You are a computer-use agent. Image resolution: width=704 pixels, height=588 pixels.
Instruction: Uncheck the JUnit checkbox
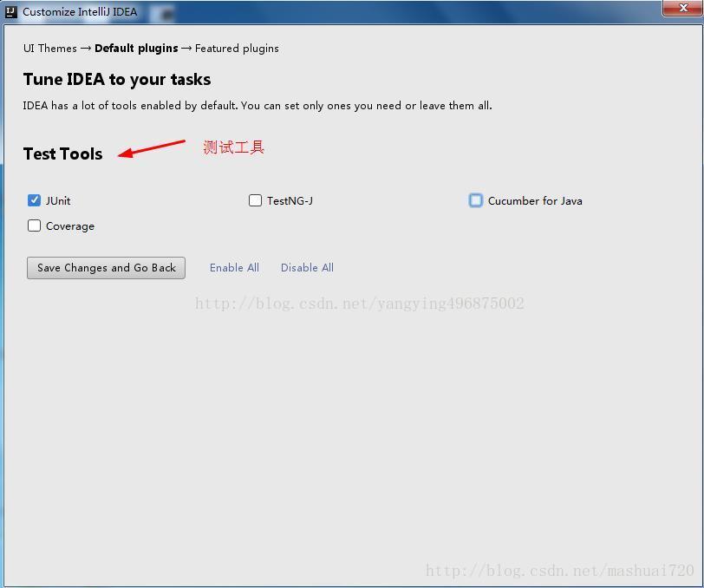coord(34,200)
